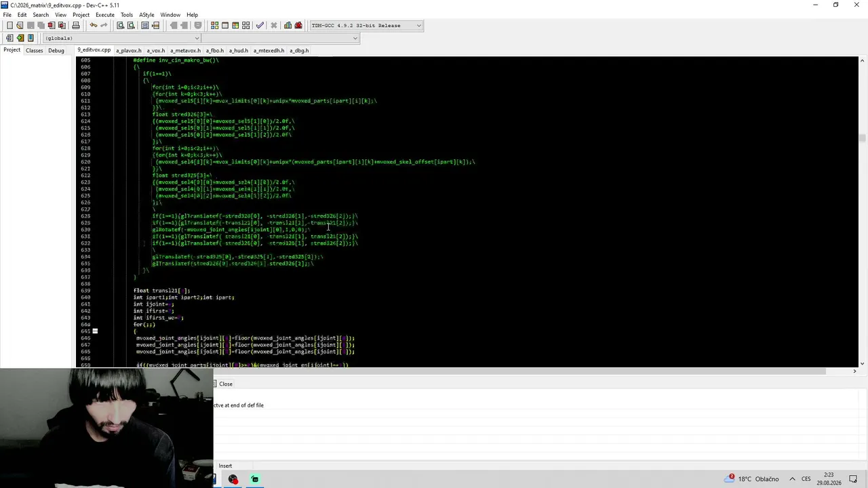Select the 9_editvox.cpp editor tab
Viewport: 868px width, 488px height.
tap(94, 50)
